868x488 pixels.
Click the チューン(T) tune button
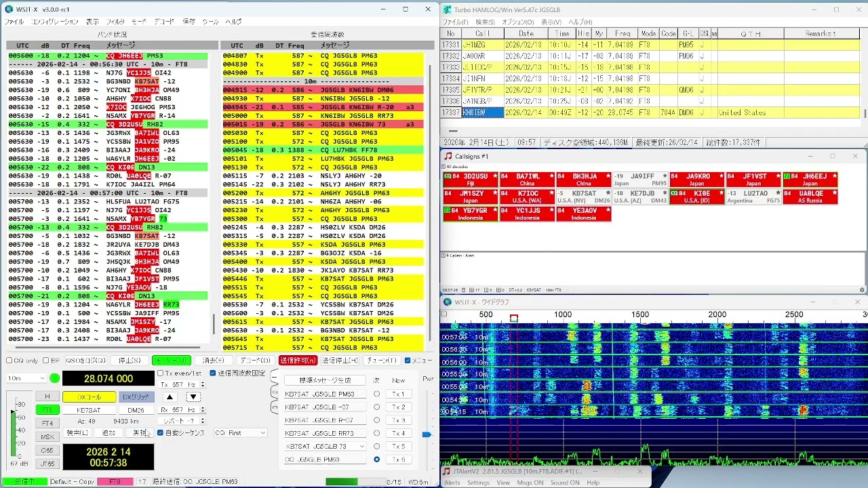click(x=382, y=361)
